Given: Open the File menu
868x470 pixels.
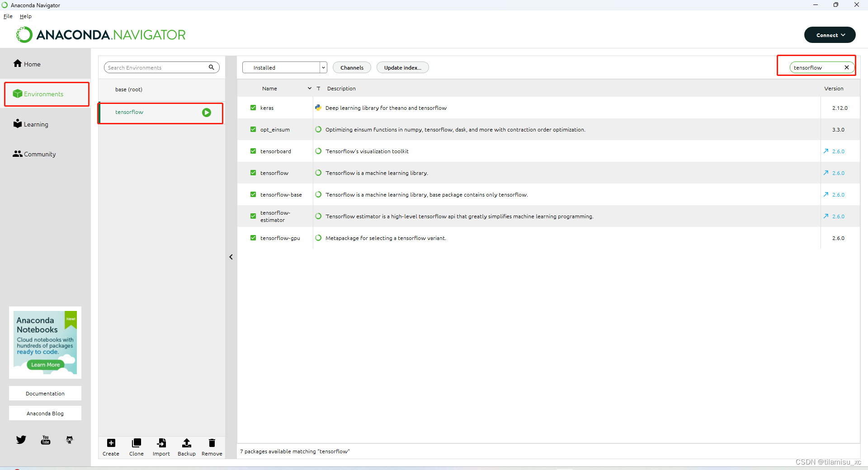Looking at the screenshot, I should 8,16.
